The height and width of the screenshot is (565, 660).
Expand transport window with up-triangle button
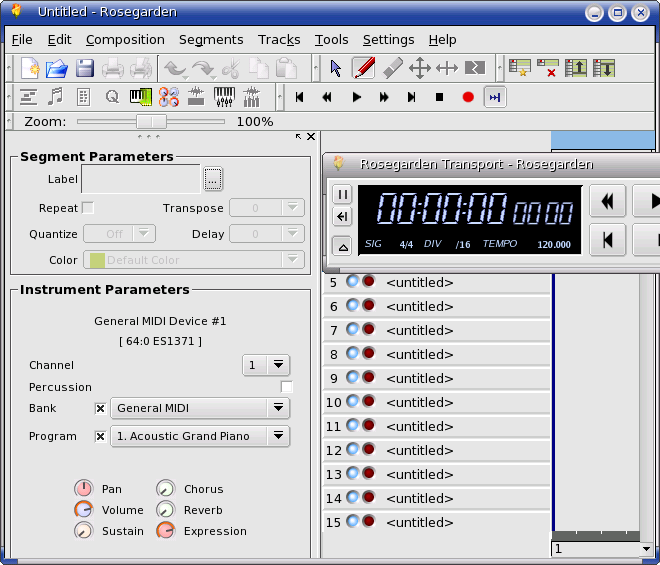pyautogui.click(x=343, y=247)
